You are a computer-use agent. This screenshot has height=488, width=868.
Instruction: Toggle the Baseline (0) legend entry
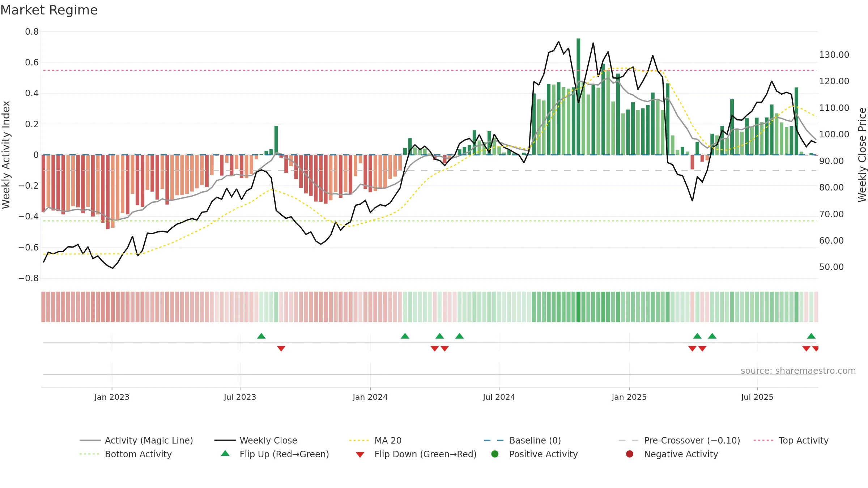(x=522, y=440)
